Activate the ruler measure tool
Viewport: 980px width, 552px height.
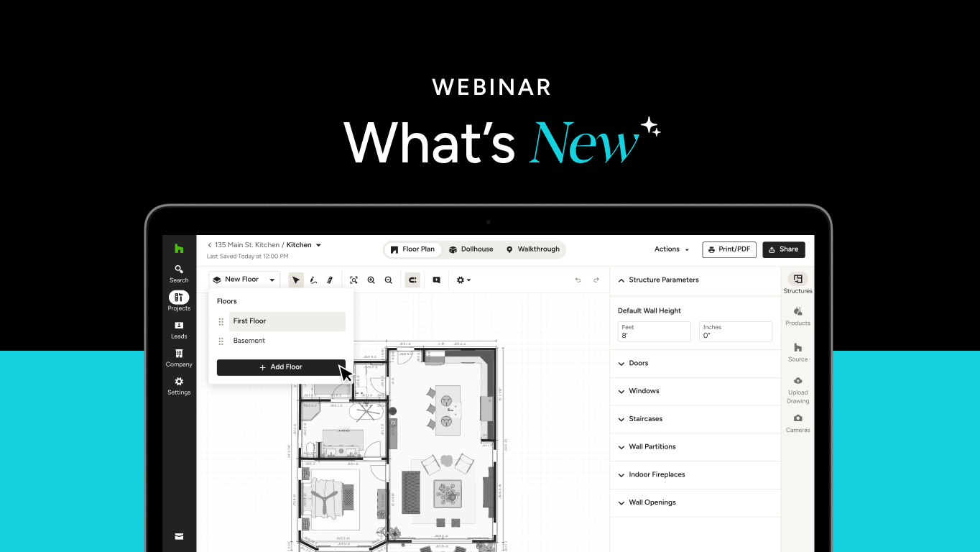point(330,280)
